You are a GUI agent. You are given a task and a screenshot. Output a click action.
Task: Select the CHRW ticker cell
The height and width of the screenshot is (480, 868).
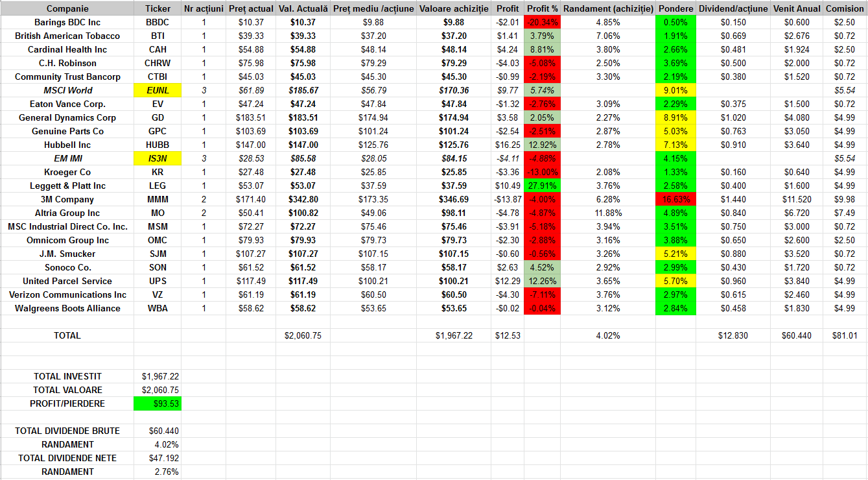pyautogui.click(x=158, y=63)
